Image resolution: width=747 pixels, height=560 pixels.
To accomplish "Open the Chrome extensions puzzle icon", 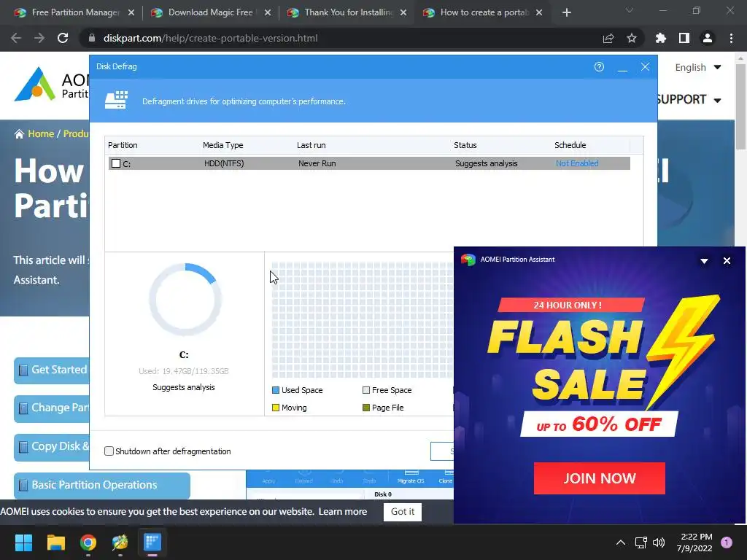I will pyautogui.click(x=661, y=38).
